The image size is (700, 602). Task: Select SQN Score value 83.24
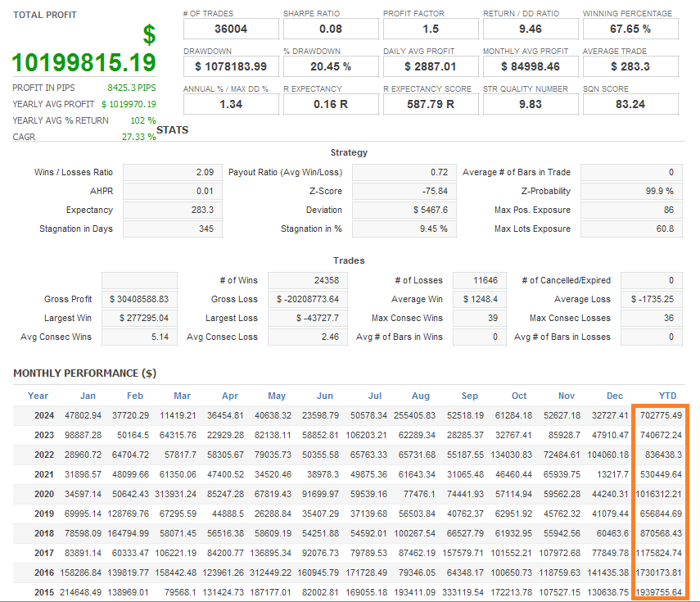click(x=630, y=104)
